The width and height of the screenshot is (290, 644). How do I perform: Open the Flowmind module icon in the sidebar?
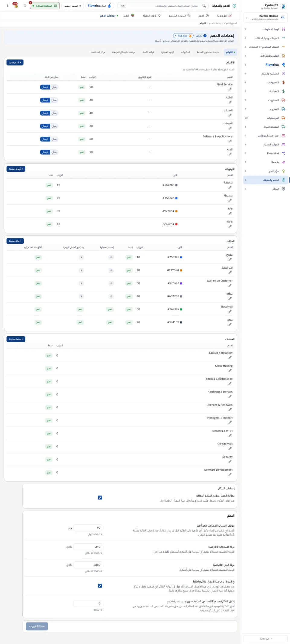(283, 153)
